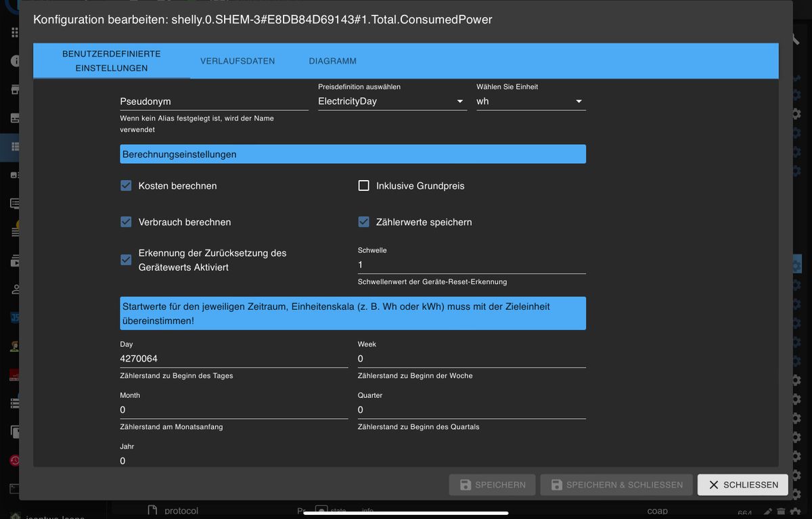Select the Benutzerdefinierte Einstellungen tab
Screen dimensions: 812x519
112,61
